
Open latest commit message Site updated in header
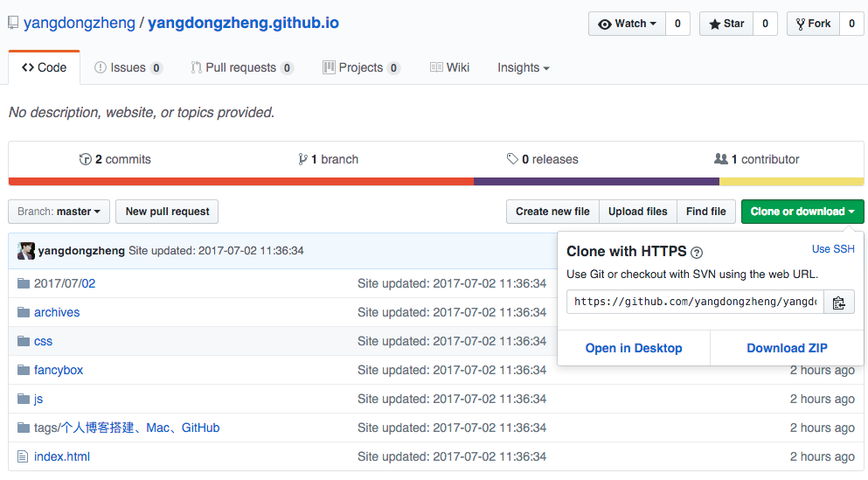216,251
